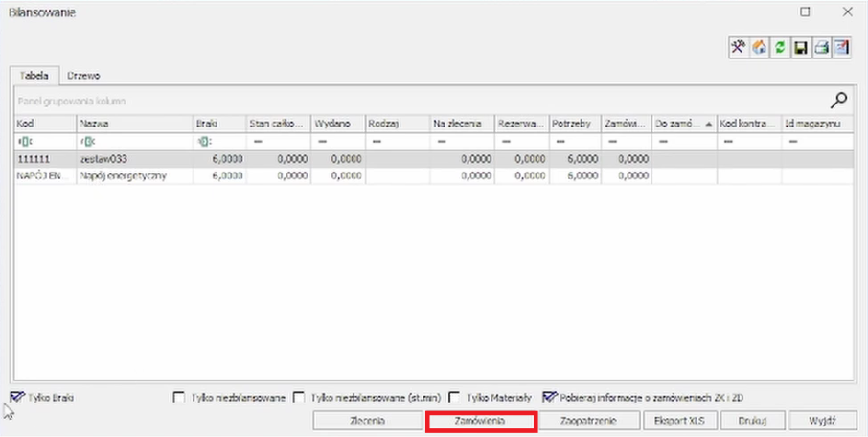Switch to the Drzewo tab
The height and width of the screenshot is (437, 868).
[x=84, y=75]
